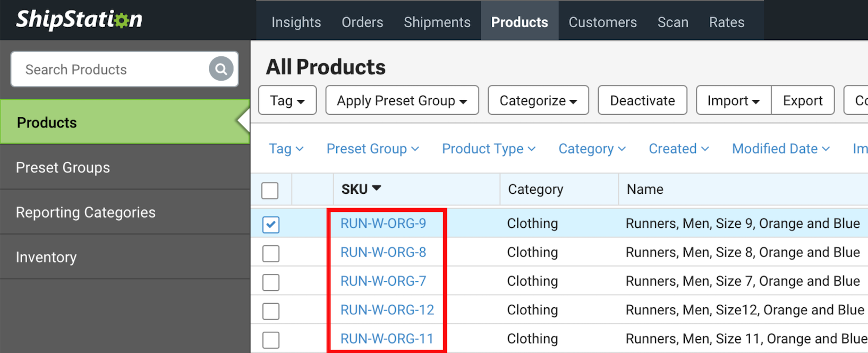Click the Deactivate button
The height and width of the screenshot is (353, 868).
[642, 100]
